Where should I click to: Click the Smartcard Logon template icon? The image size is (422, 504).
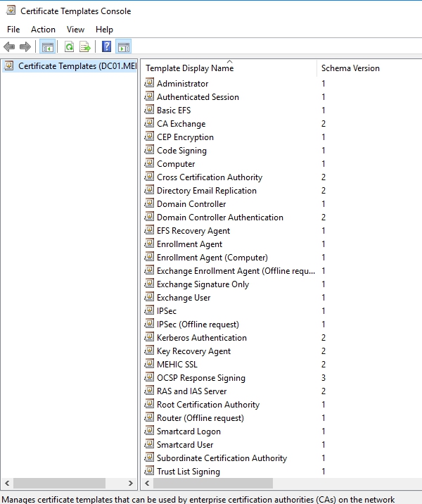(x=149, y=431)
